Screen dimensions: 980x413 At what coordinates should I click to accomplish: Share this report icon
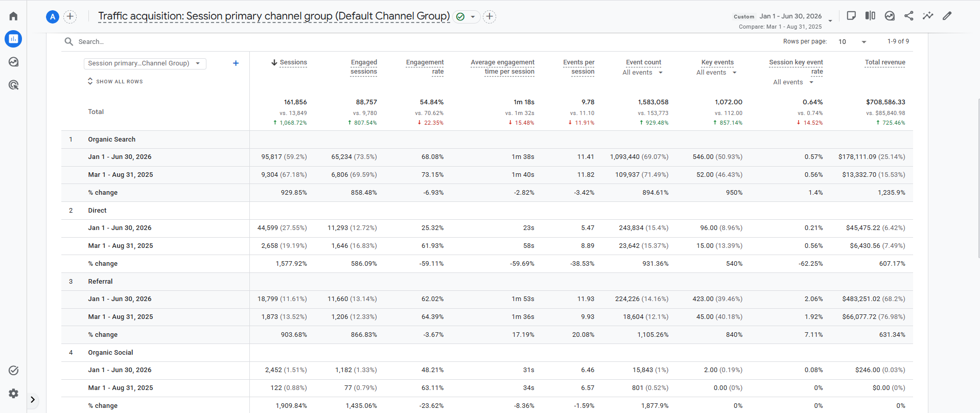(908, 16)
